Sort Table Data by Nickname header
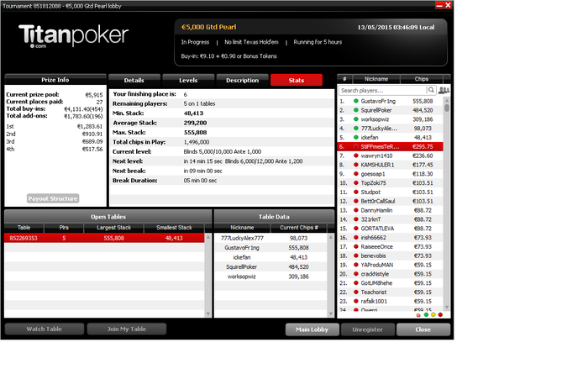 point(242,227)
